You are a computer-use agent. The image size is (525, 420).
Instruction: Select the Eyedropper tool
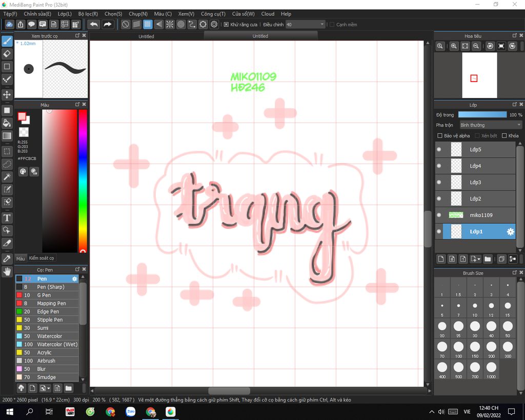pyautogui.click(x=7, y=258)
